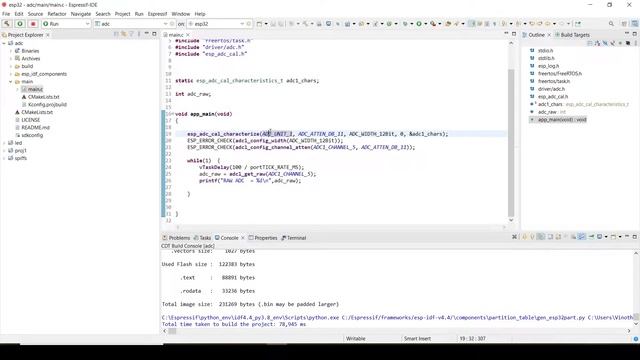This screenshot has height=360, width=640.
Task: Expand the spiffs project
Action: click(x=4, y=158)
